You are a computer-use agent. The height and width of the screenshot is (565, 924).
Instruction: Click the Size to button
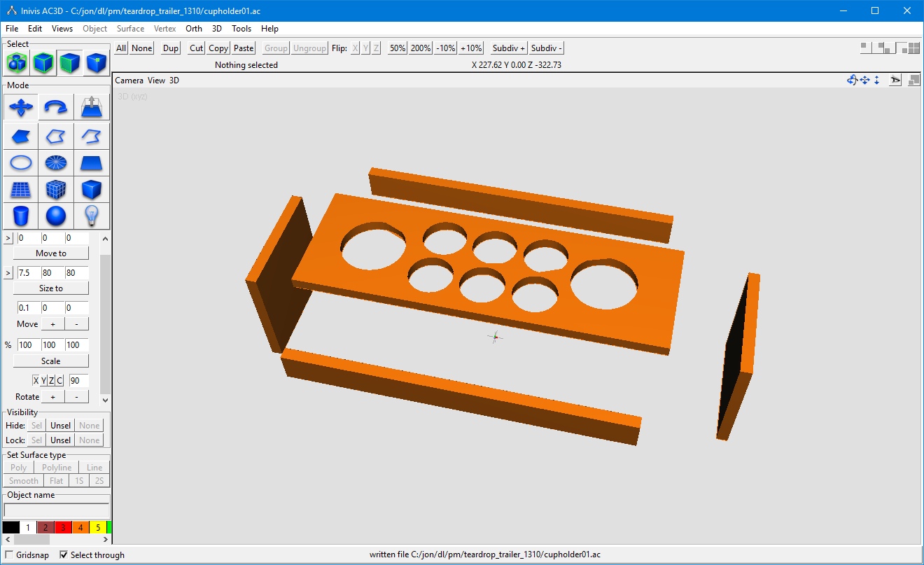[x=51, y=288]
